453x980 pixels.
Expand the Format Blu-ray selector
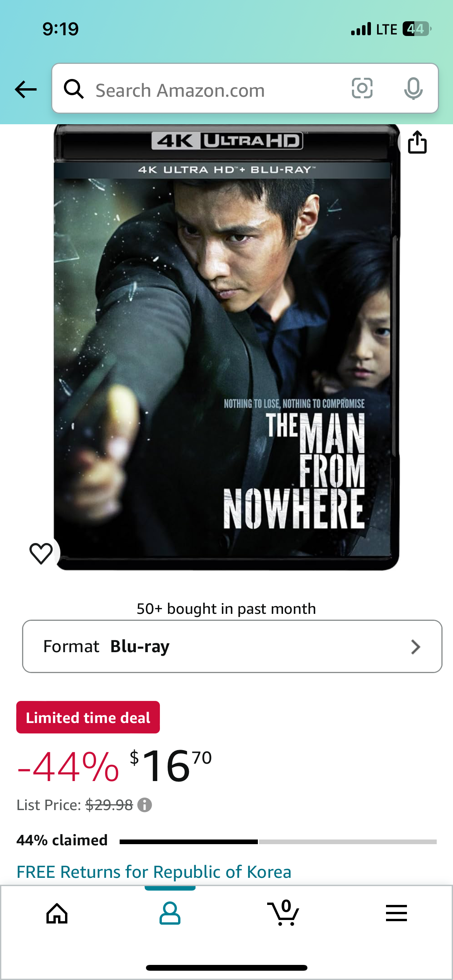point(232,646)
